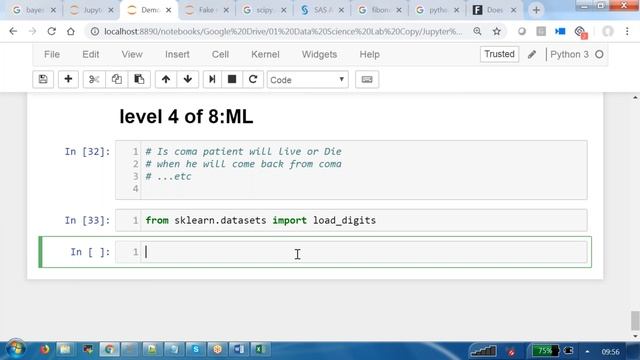Click into the empty In [ ] cell
Viewport: 640px width, 360px height.
[x=363, y=252]
